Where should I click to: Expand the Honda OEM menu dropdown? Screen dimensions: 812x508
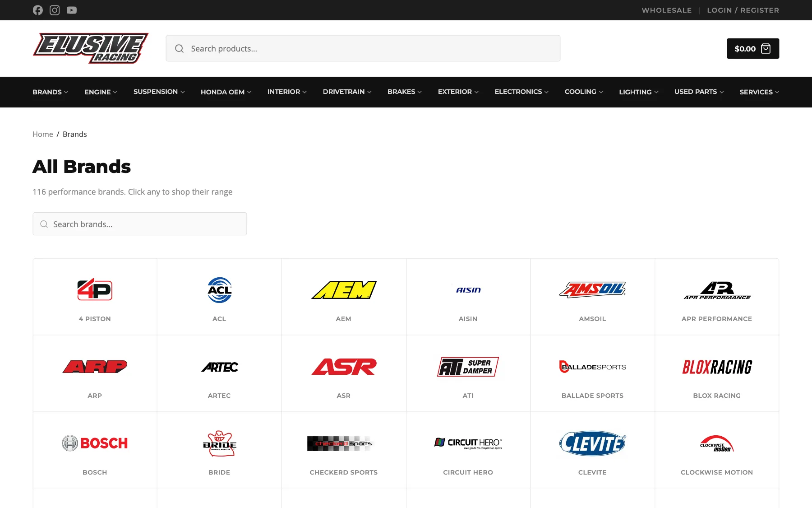coord(226,92)
